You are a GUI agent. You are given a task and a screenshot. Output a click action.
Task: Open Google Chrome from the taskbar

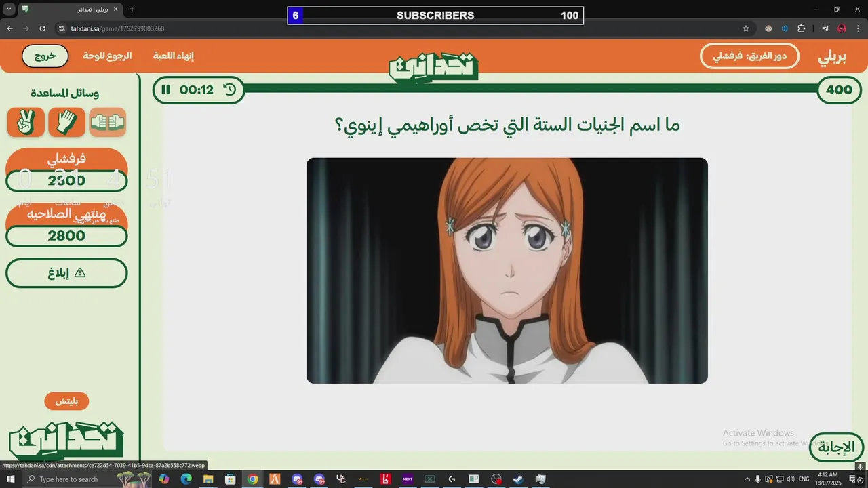(252, 479)
